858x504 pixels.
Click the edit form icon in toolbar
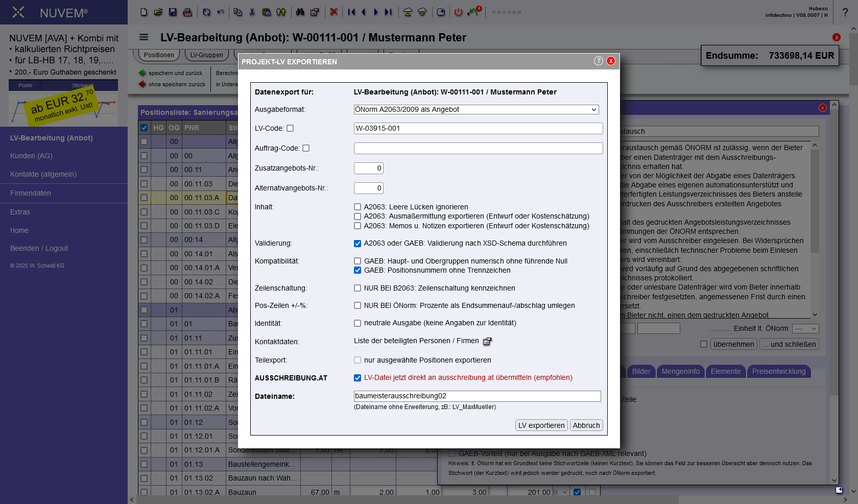(x=315, y=12)
